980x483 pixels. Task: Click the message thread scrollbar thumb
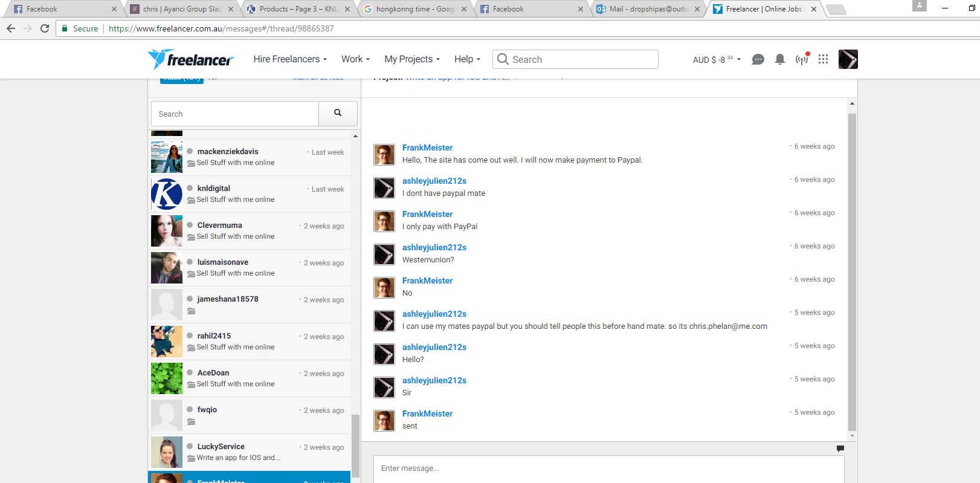[852, 272]
